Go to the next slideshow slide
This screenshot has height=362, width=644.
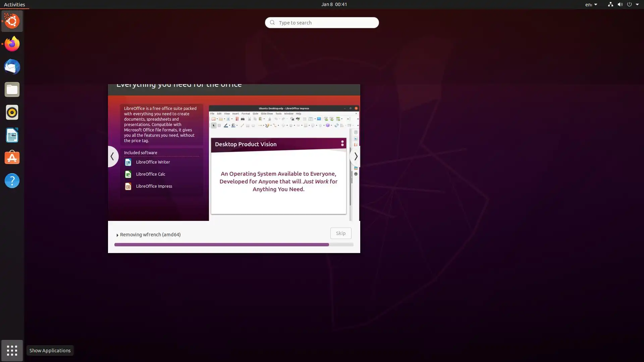click(355, 157)
